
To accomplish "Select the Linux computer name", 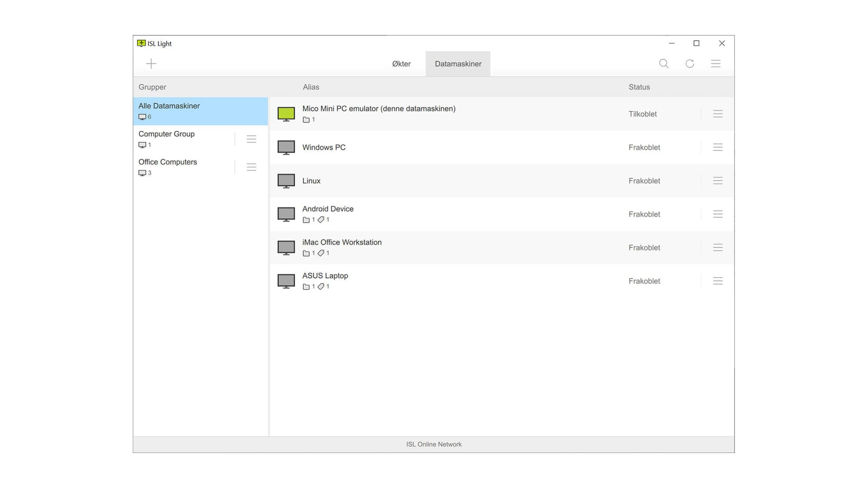I will coord(311,181).
